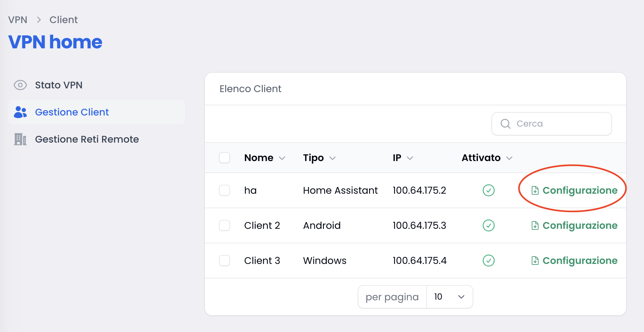Click the activated checkmark icon for ha
Viewport: 644px width, 332px height.
(x=488, y=190)
